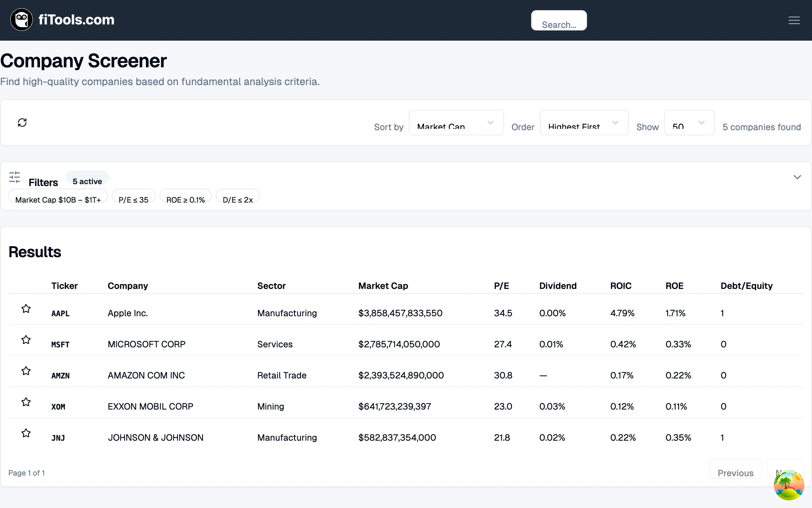Sort by the P/E column header
This screenshot has width=812, height=508.
click(501, 285)
